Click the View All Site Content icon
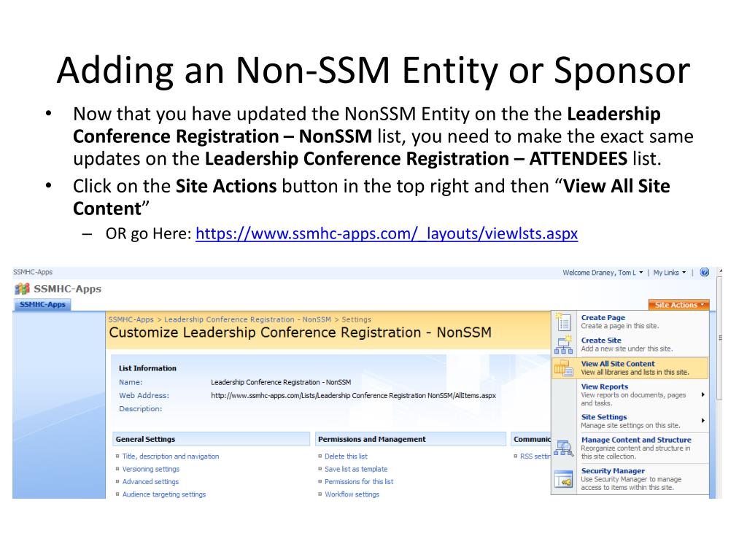This screenshot has height=560, width=747. pos(563,368)
